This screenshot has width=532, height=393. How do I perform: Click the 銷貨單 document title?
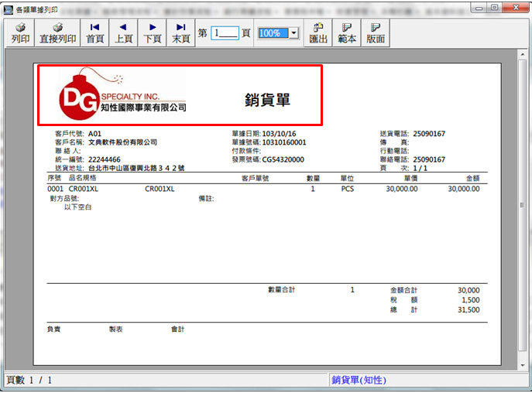pos(266,100)
